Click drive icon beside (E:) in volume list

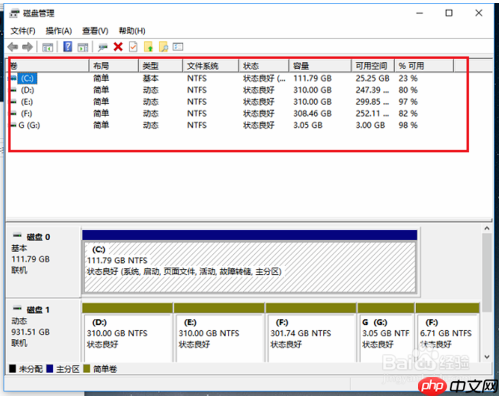13,102
